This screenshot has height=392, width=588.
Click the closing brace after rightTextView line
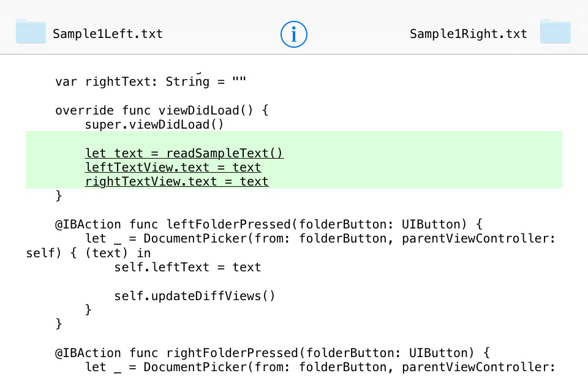click(59, 196)
